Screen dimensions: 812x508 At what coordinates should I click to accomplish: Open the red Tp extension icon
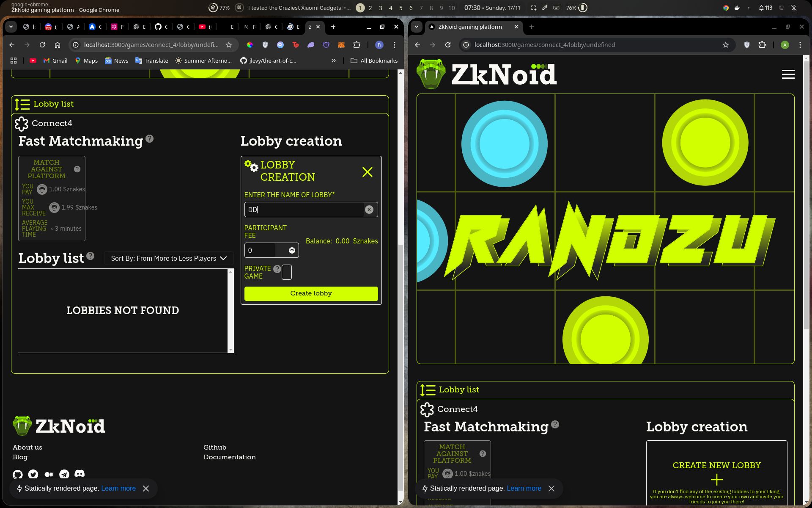pyautogui.click(x=296, y=45)
